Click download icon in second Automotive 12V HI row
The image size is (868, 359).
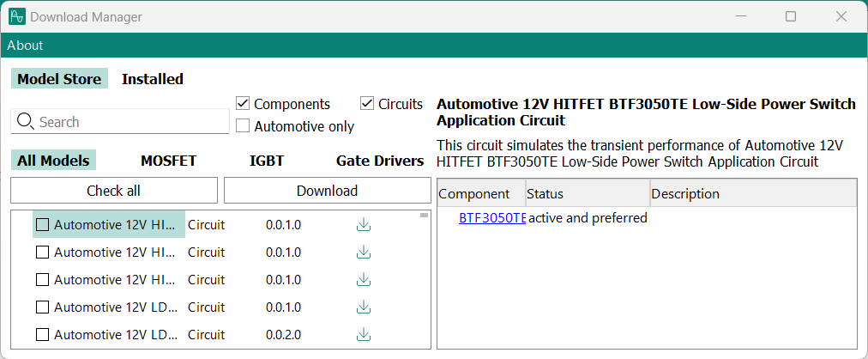click(364, 253)
